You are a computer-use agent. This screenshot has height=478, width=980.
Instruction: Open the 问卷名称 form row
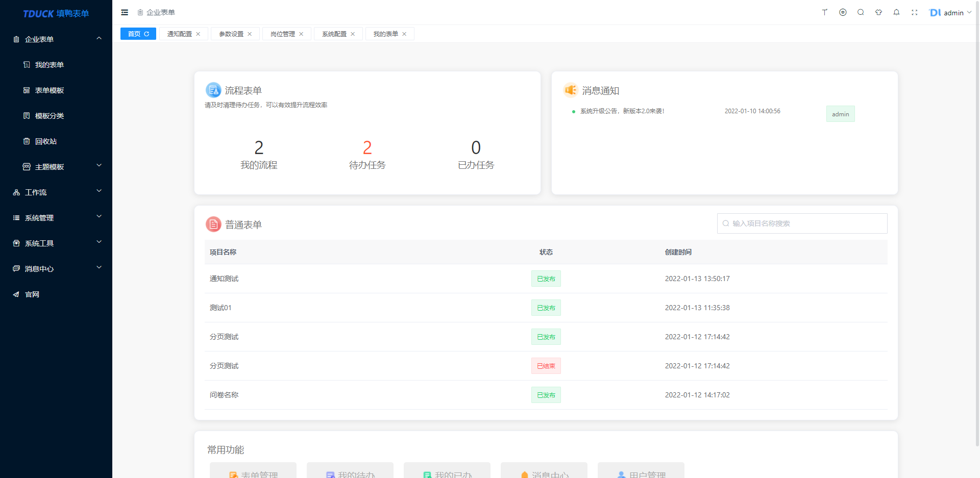[546, 395]
